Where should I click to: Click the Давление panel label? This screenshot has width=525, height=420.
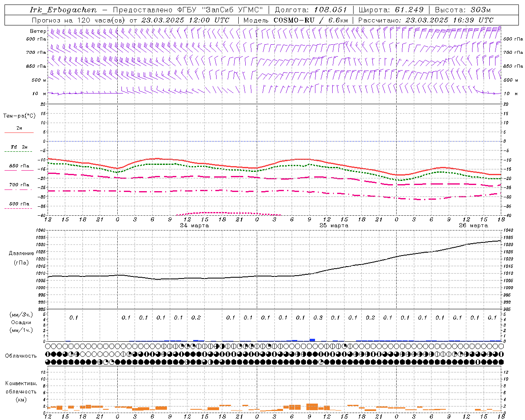click(x=21, y=253)
